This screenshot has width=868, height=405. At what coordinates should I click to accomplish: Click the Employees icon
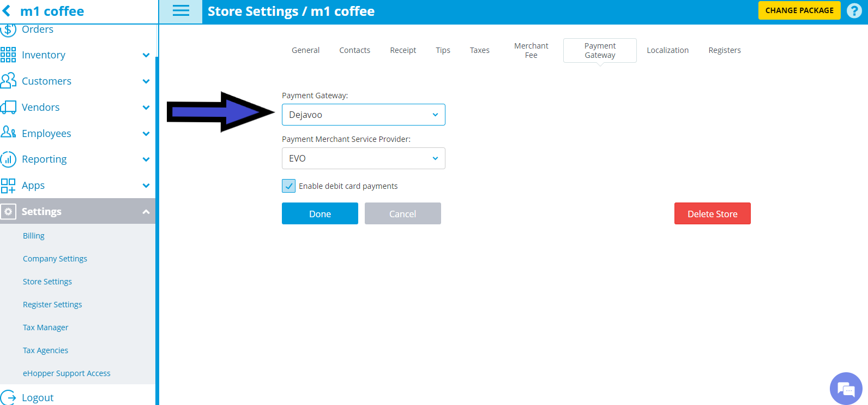(8, 133)
